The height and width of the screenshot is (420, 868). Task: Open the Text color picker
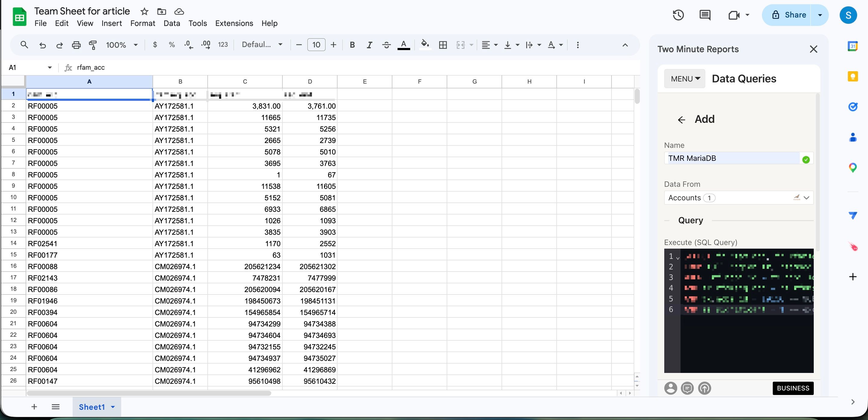[x=404, y=45]
